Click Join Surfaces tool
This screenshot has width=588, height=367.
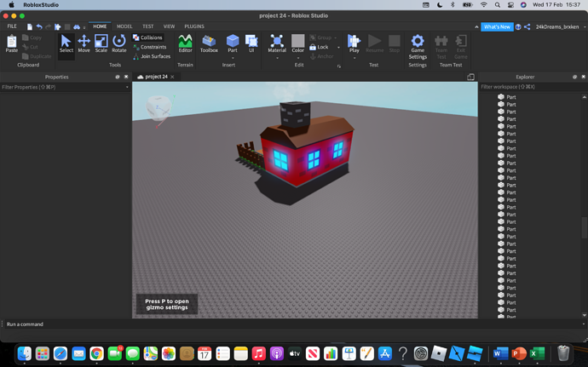[152, 56]
